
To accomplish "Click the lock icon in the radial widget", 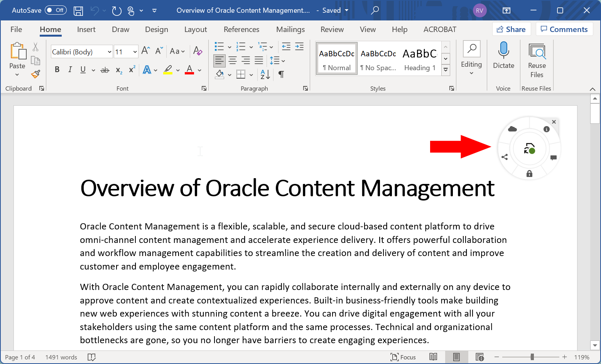I will coord(529,174).
